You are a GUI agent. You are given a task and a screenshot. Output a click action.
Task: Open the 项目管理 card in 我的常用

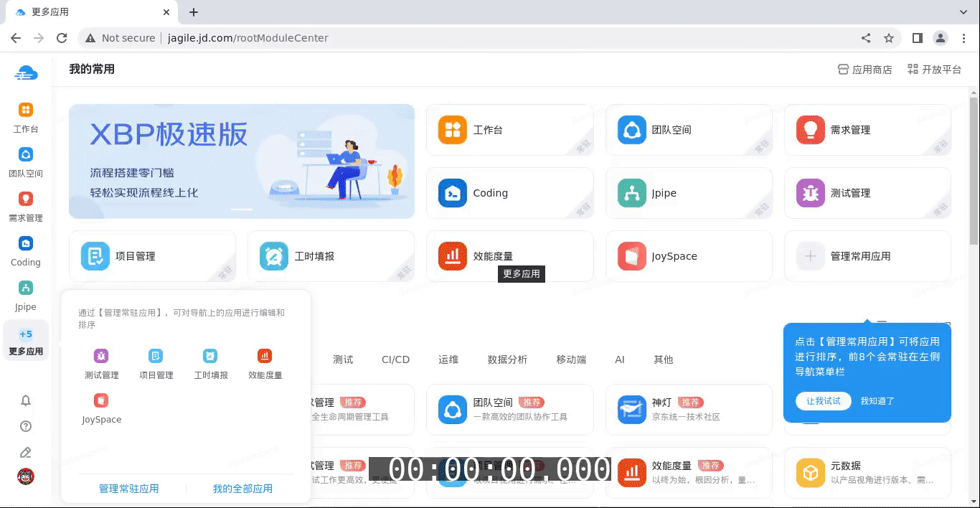coord(152,256)
